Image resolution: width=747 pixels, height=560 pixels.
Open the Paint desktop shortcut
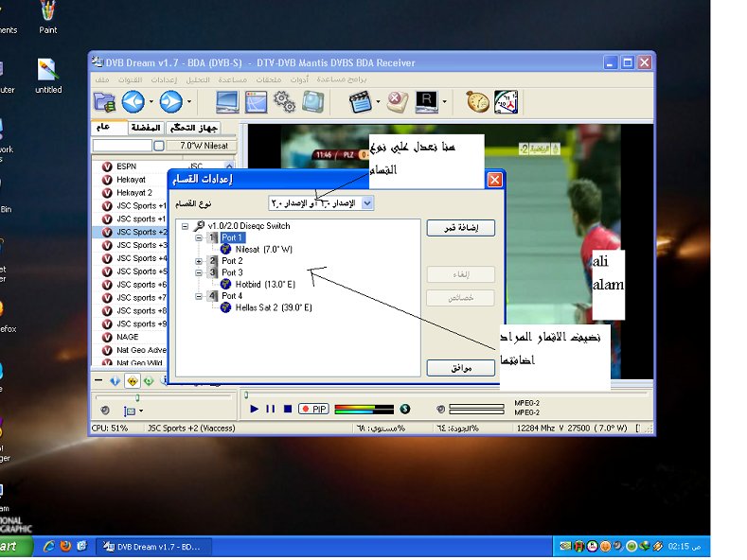pyautogui.click(x=47, y=17)
